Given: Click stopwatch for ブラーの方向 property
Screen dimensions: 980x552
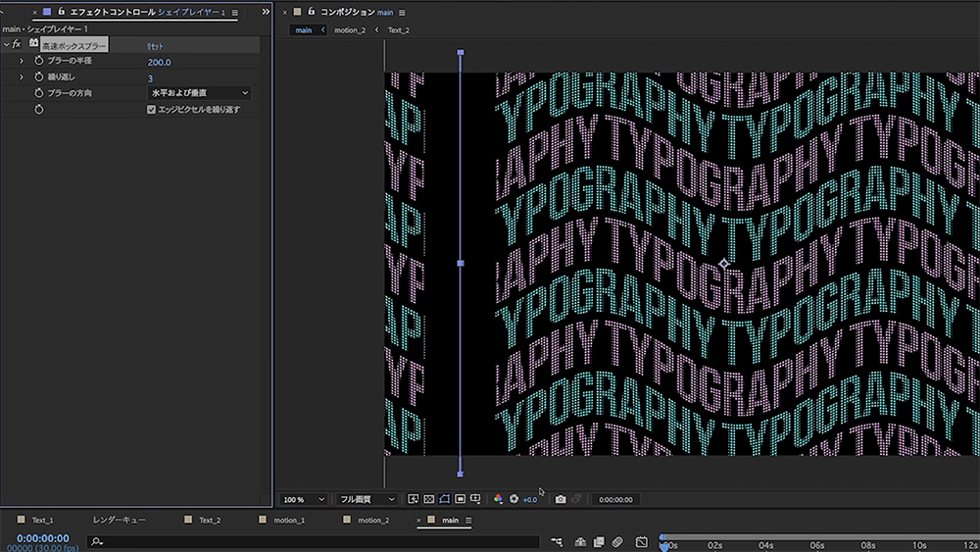Looking at the screenshot, I should pos(39,93).
